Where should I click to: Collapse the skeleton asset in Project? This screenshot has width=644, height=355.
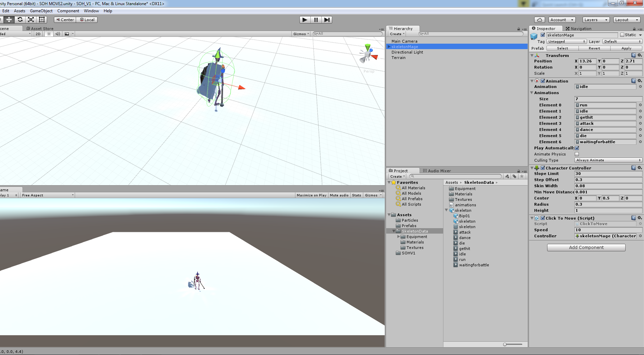click(446, 210)
